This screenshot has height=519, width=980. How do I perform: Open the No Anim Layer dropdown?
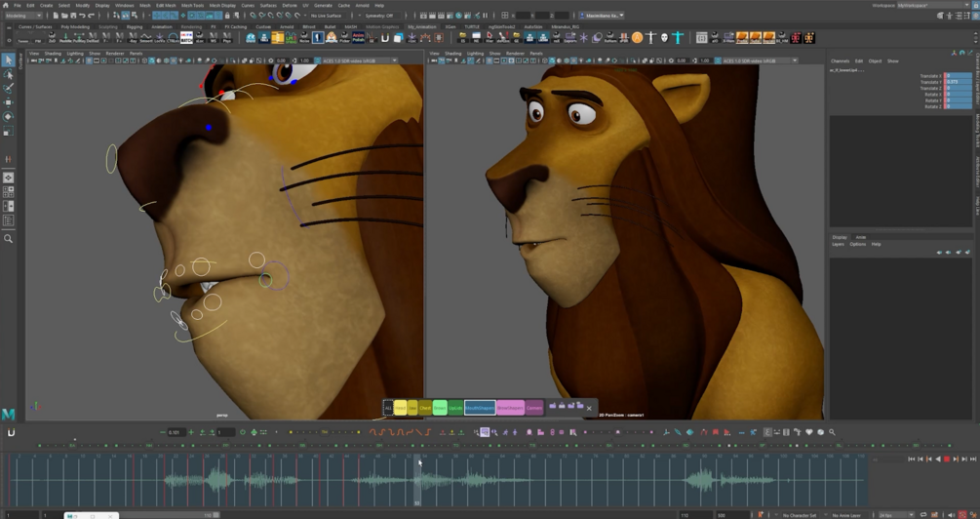850,515
